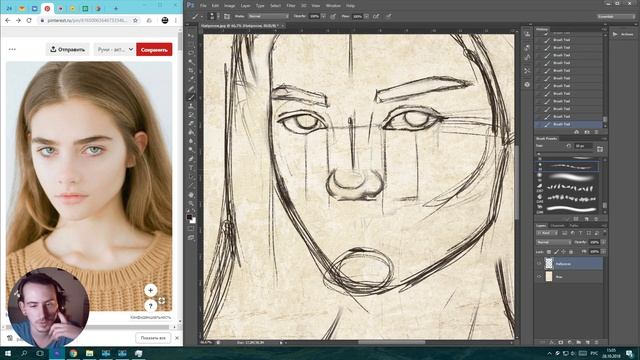Select the Zoom tool
Viewport: 640px width, 360px height.
191,203
